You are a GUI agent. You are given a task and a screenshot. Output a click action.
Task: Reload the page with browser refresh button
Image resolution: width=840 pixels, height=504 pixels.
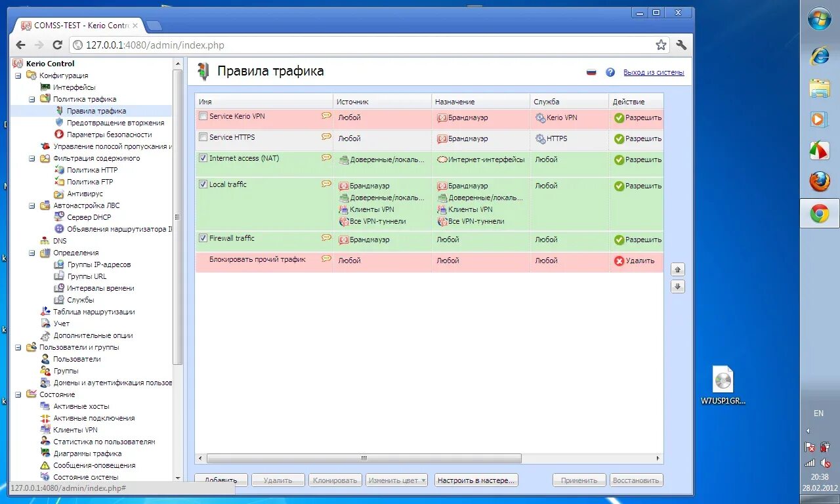[x=57, y=45]
